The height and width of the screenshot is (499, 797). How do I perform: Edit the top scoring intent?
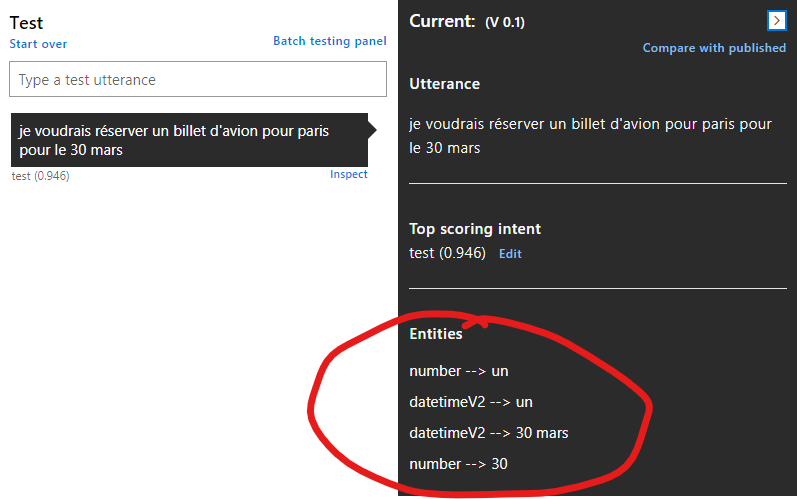[x=510, y=254]
